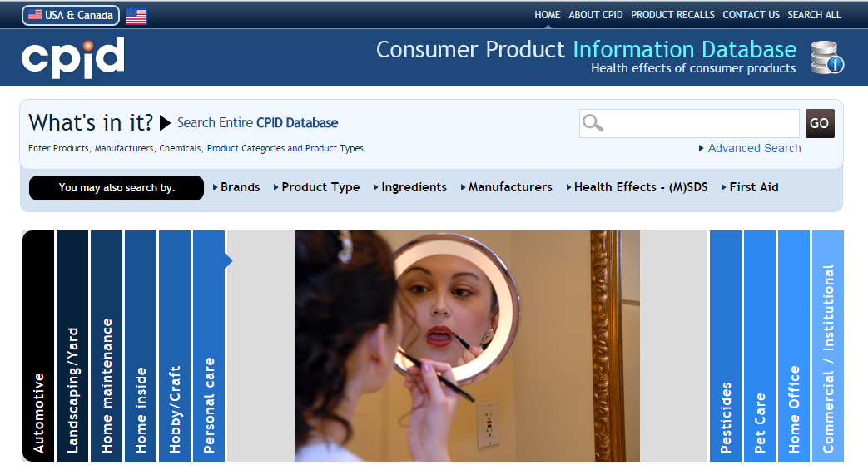Open Health Effects - (M)SDS search

(637, 187)
